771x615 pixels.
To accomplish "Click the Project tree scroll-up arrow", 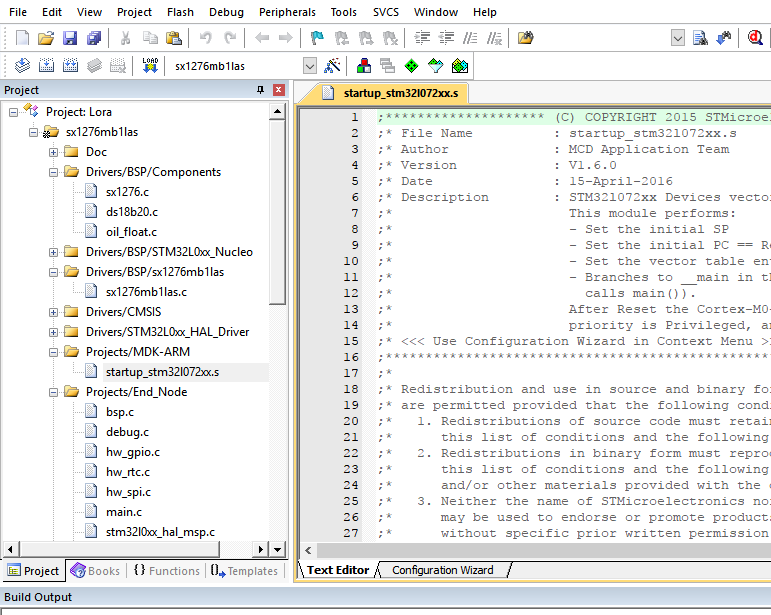I will coord(278,112).
